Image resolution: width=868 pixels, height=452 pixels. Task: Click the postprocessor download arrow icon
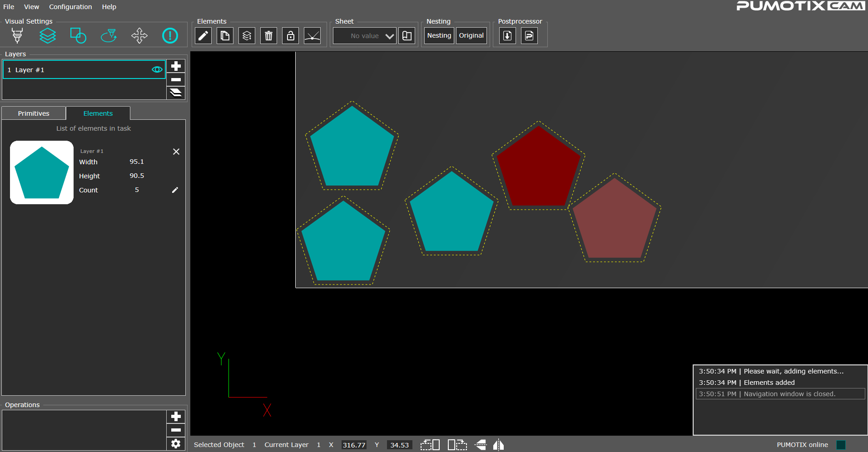pos(507,35)
